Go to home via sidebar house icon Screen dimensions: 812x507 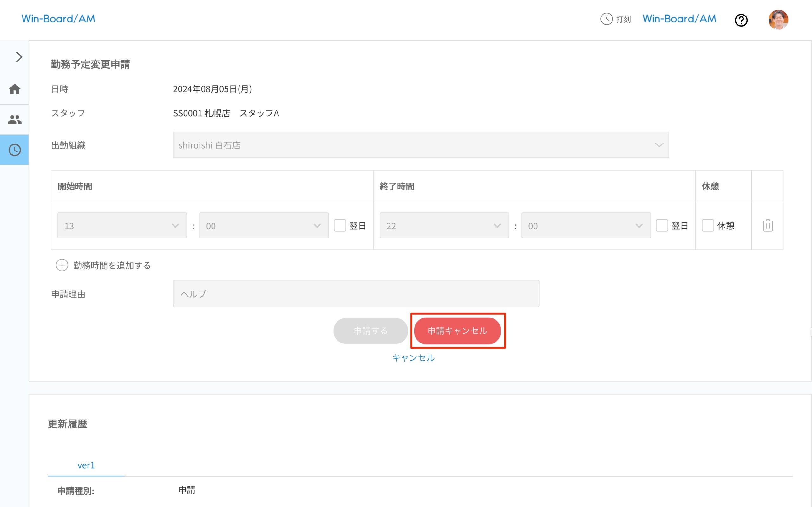point(15,89)
